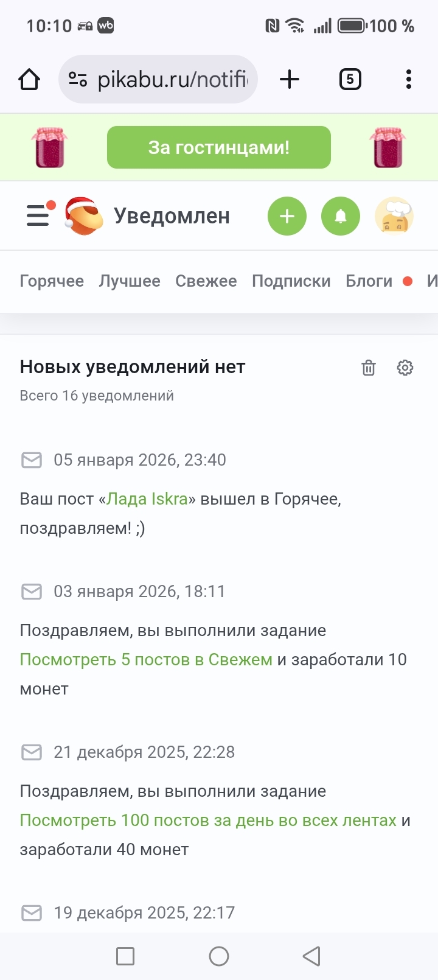Open a new browser tab with plus
This screenshot has height=980, width=438.
point(290,79)
